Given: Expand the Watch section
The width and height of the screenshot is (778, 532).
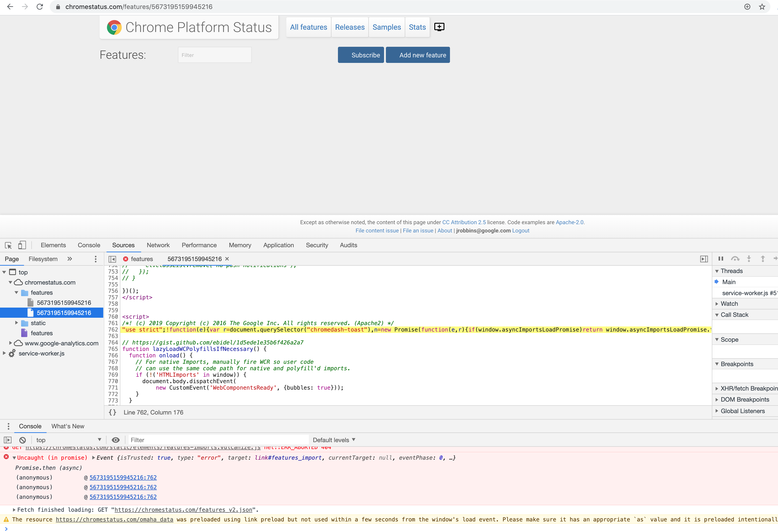Looking at the screenshot, I should pyautogui.click(x=717, y=304).
